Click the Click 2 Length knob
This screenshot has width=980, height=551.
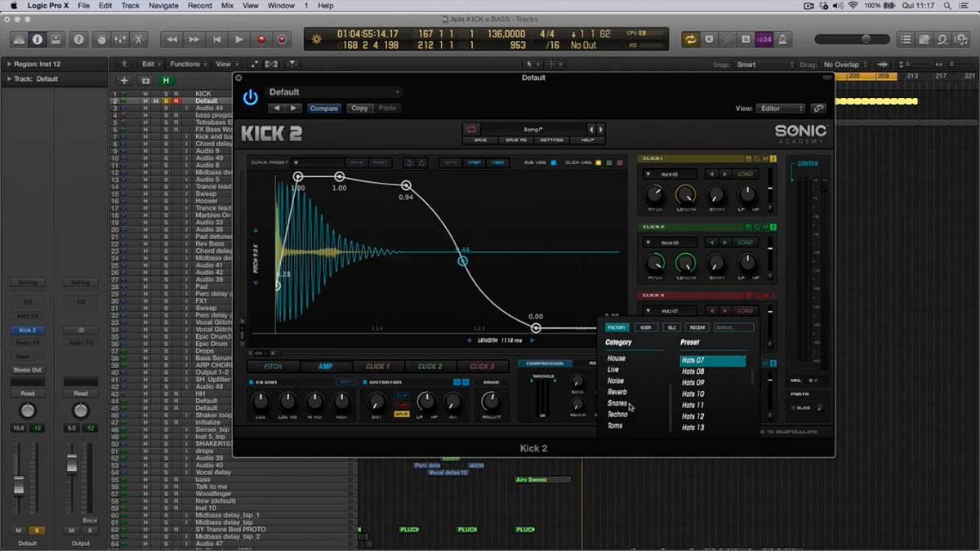point(685,263)
